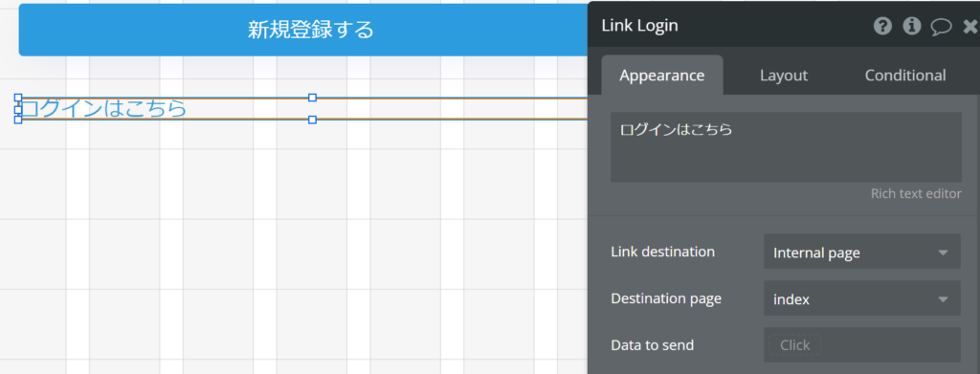Viewport: 980px width, 374px height.
Task: Switch to the Appearance tab
Action: pyautogui.click(x=662, y=76)
